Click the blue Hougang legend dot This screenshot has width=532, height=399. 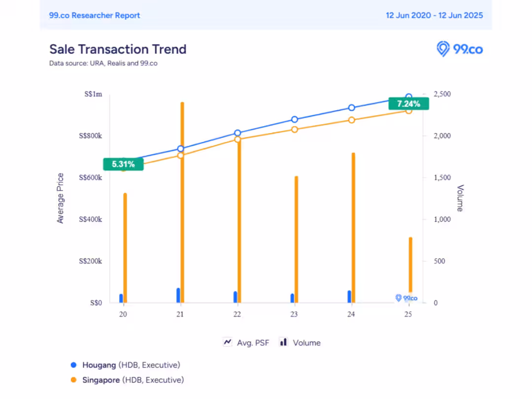pyautogui.click(x=73, y=365)
